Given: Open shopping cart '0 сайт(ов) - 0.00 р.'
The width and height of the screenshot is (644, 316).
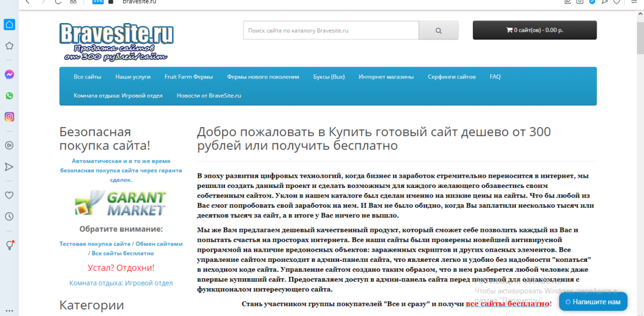Looking at the screenshot, I should [x=534, y=30].
